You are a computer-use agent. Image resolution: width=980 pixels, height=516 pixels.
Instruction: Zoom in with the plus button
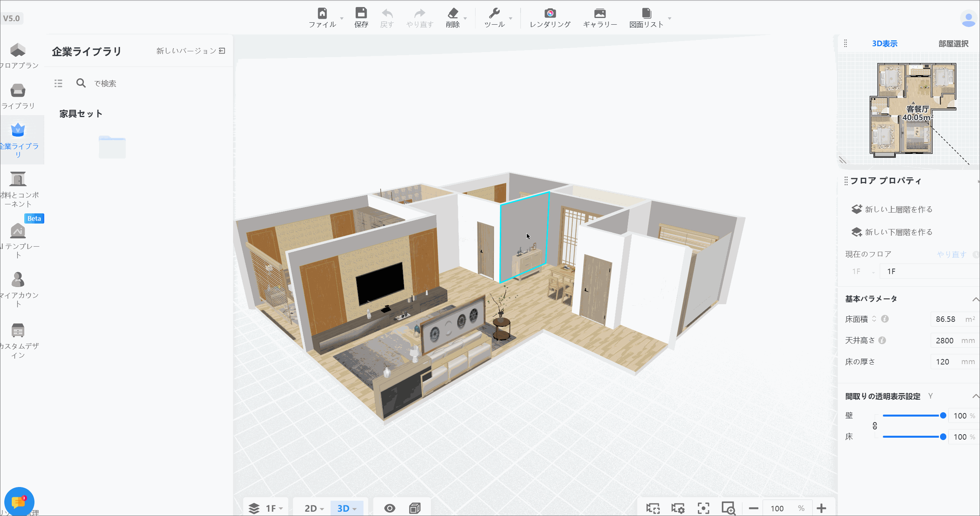pyautogui.click(x=821, y=508)
